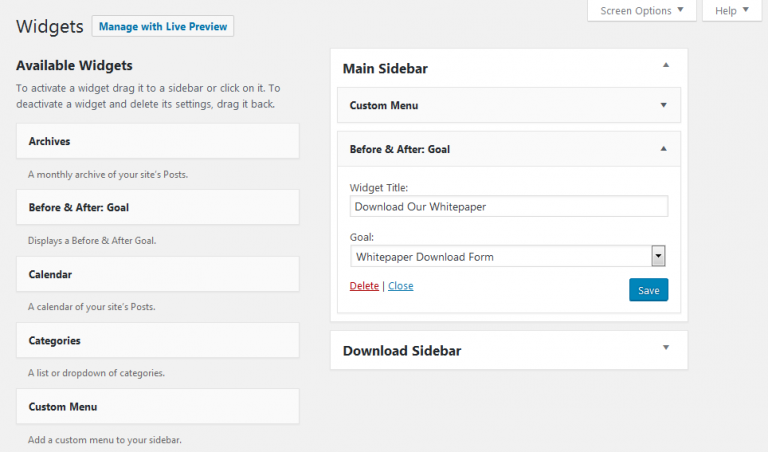768x452 pixels.
Task: Collapse the Before & After: Goal widget
Action: pos(663,148)
